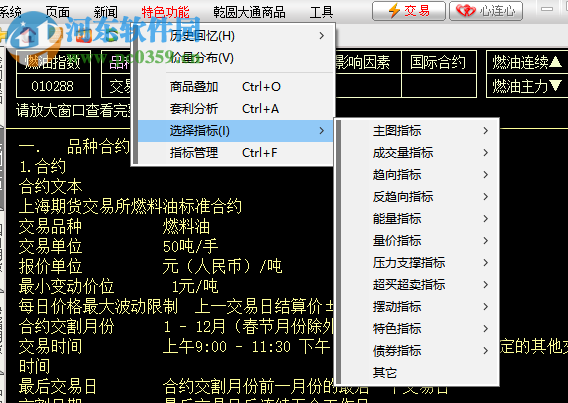This screenshot has height=403, width=568.
Task: Expand 主图指标 submenu
Action: [419, 131]
